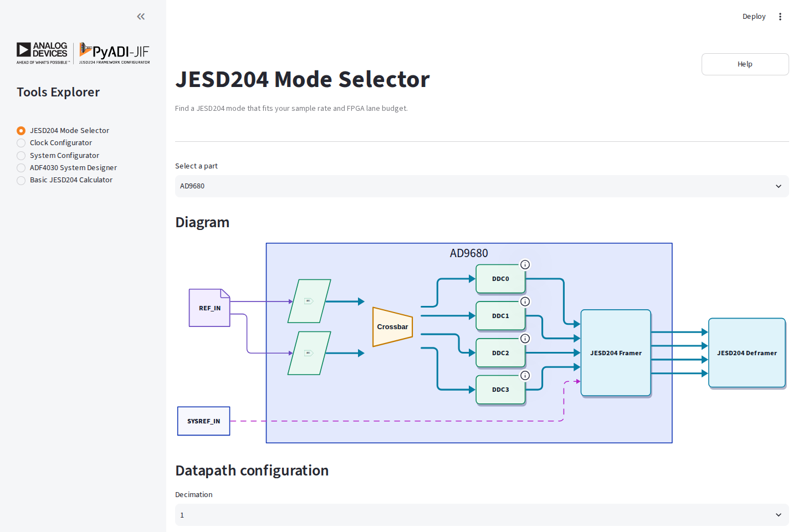Click the info icon on DDC3
The image size is (798, 532).
point(525,376)
